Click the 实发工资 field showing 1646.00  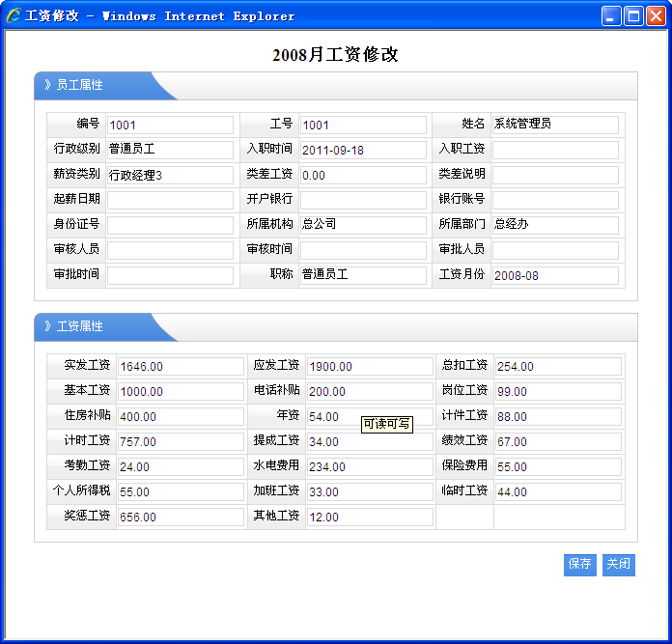click(181, 366)
